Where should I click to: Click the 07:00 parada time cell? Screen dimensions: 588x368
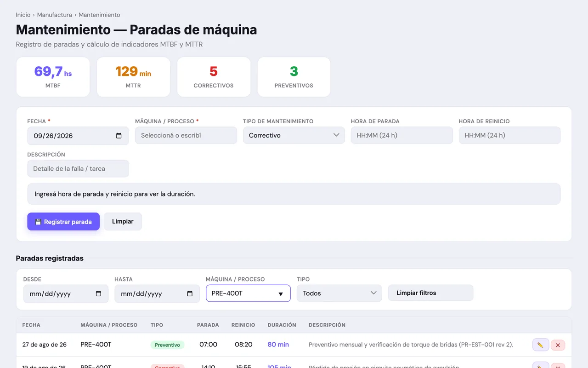click(208, 345)
